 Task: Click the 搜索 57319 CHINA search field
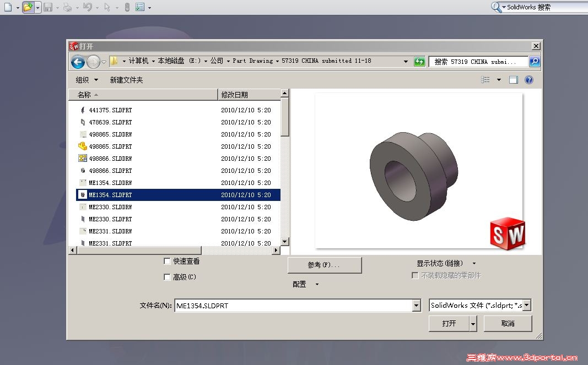(478, 62)
